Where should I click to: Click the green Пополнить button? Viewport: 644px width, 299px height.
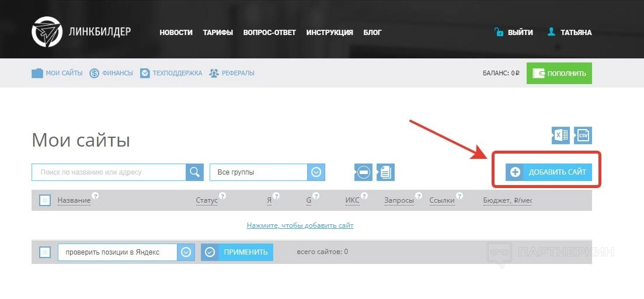559,73
